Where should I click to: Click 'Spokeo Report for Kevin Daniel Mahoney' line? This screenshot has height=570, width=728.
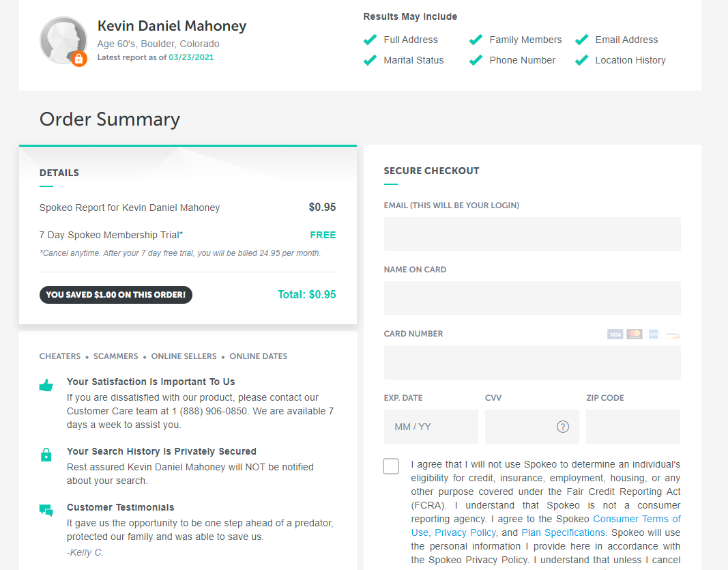(x=130, y=208)
